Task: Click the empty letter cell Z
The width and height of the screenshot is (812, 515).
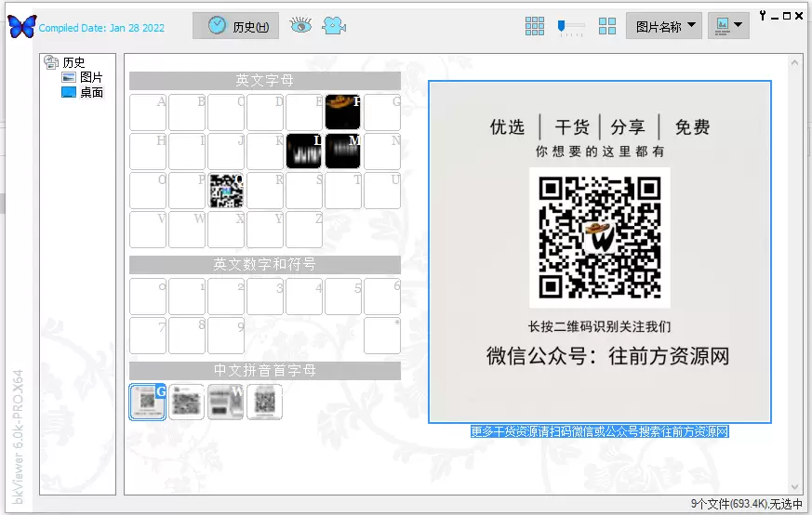Action: point(304,230)
